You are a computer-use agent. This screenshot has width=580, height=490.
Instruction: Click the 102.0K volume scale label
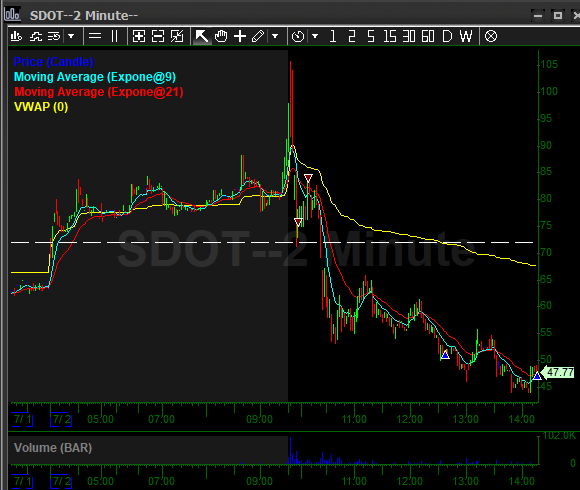(x=559, y=436)
